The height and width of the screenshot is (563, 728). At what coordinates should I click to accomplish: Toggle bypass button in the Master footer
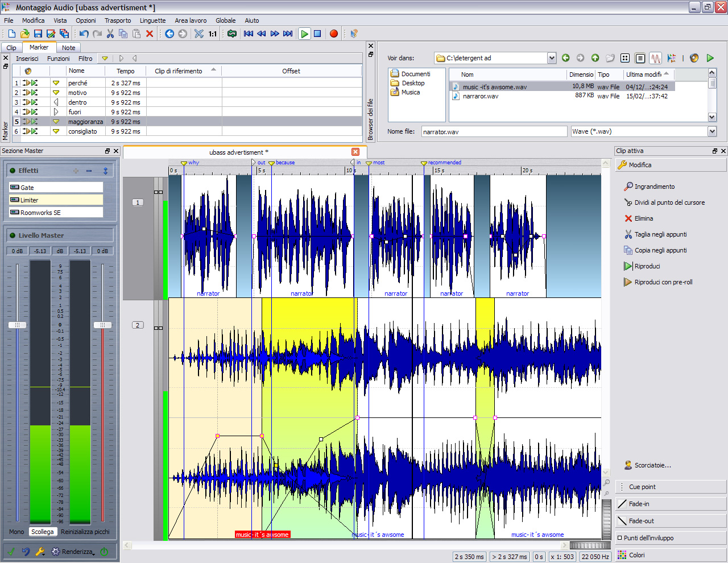11,552
